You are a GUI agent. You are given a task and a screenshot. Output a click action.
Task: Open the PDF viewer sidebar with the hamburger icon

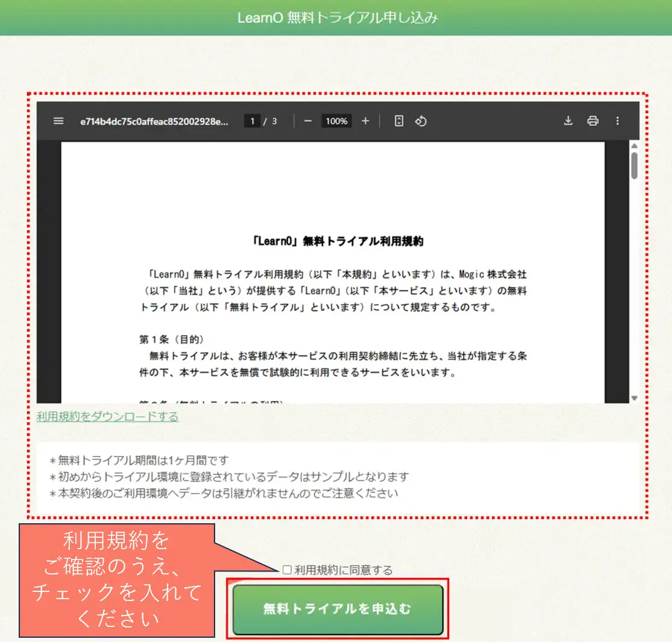(58, 121)
